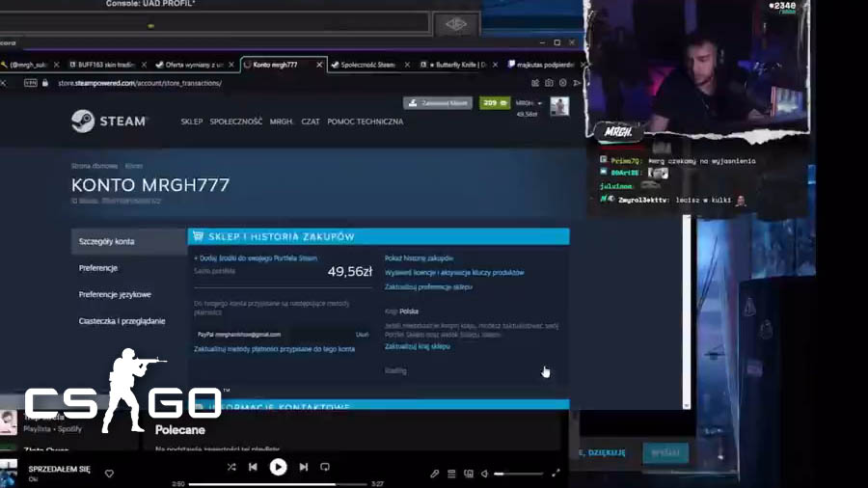Image resolution: width=868 pixels, height=488 pixels.
Task: Select Preferencje językowe in the sidebar
Action: [115, 295]
